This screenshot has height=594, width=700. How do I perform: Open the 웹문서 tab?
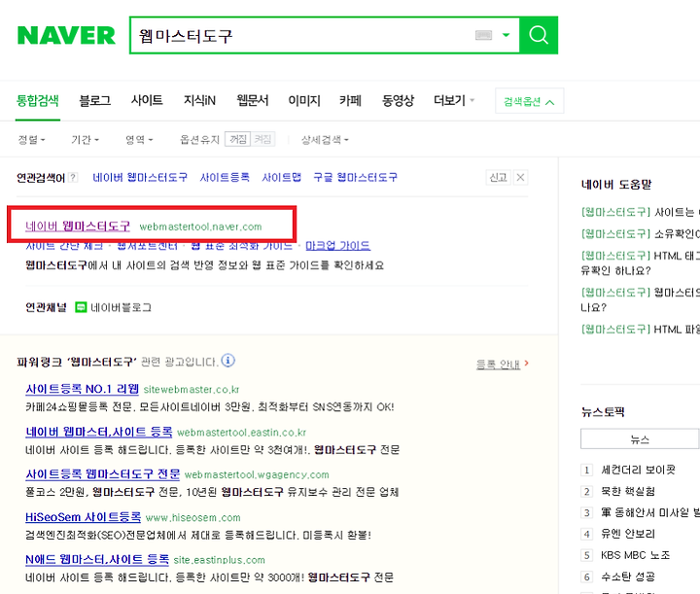(252, 101)
